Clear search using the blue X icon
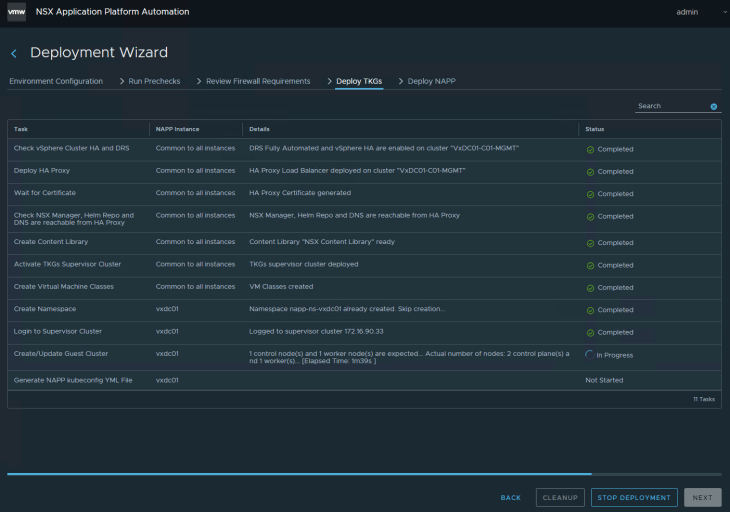The width and height of the screenshot is (730, 512). [x=714, y=106]
